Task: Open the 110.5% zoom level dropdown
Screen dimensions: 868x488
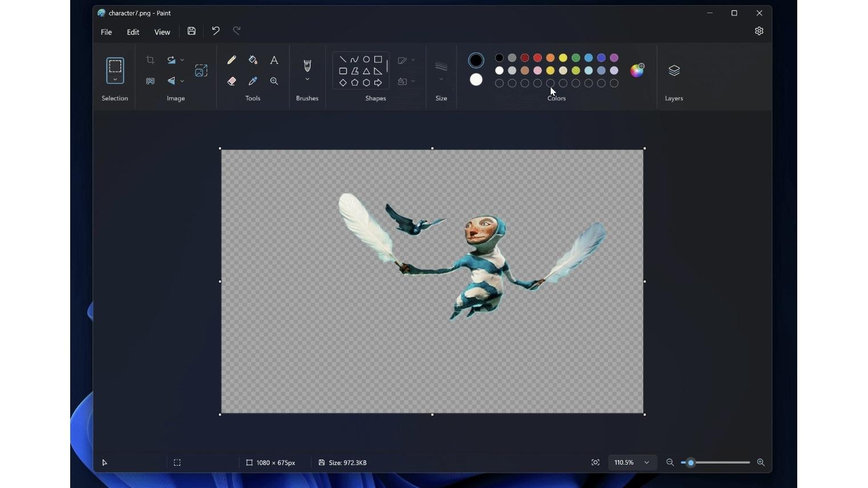Action: (x=647, y=462)
